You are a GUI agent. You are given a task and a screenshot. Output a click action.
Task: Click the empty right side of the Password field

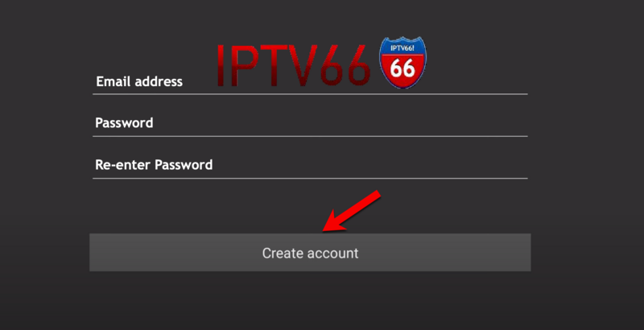[452, 122]
